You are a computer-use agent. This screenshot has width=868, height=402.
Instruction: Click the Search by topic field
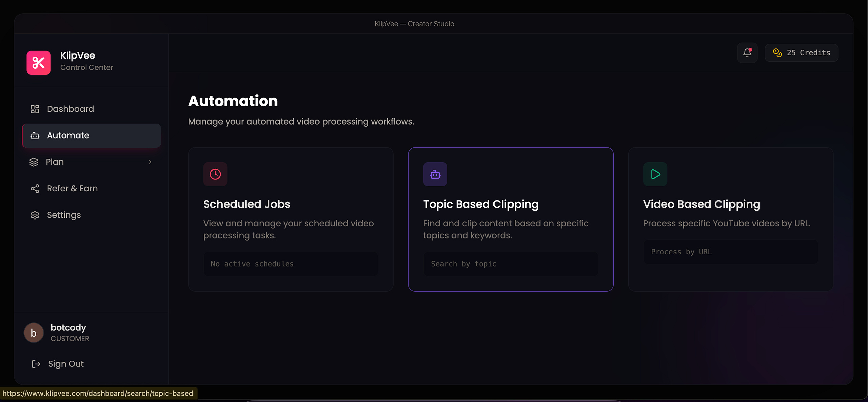(x=511, y=264)
